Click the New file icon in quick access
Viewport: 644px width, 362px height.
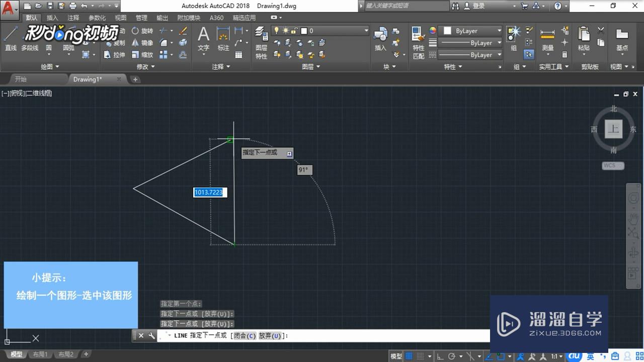27,6
